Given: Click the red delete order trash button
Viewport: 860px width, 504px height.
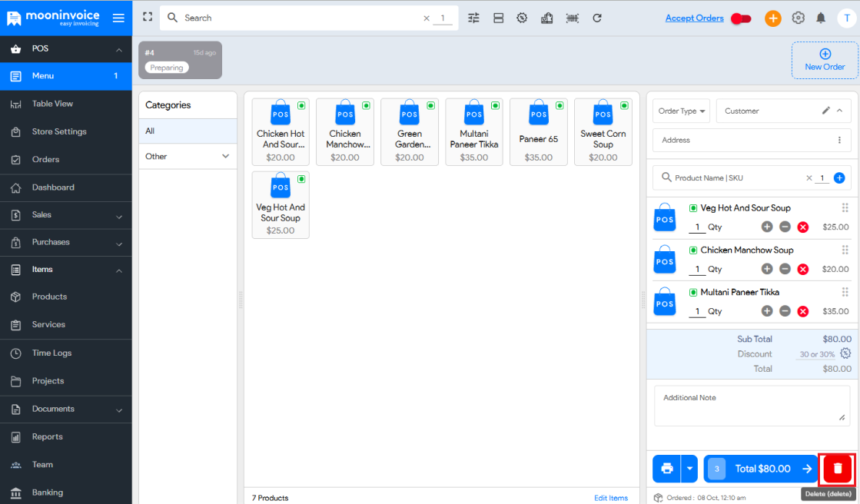Looking at the screenshot, I should coord(838,469).
